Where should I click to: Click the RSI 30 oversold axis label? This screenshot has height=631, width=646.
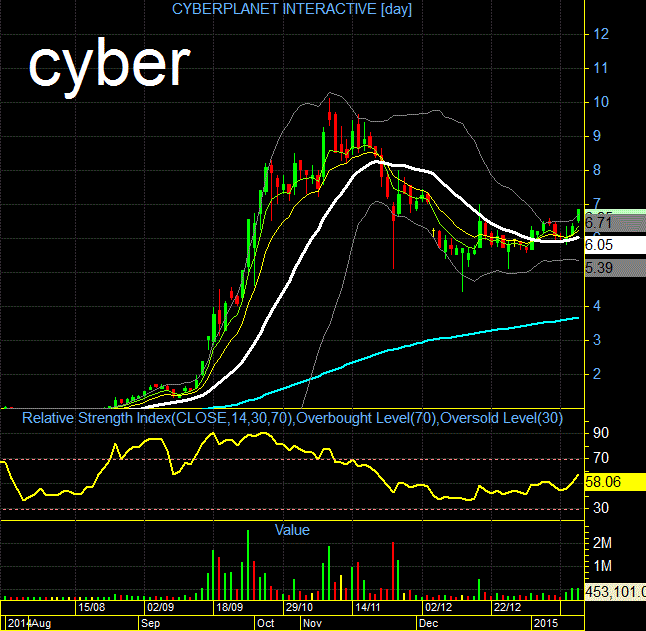pyautogui.click(x=601, y=508)
